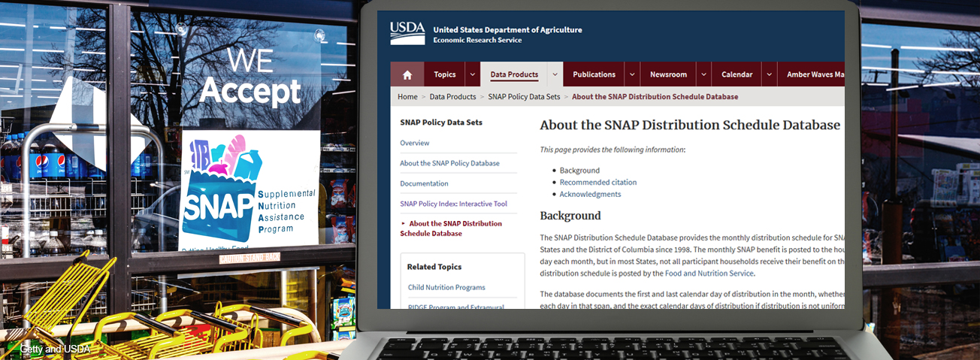Click the USDA logo
The height and width of the screenshot is (360, 980).
point(407,34)
